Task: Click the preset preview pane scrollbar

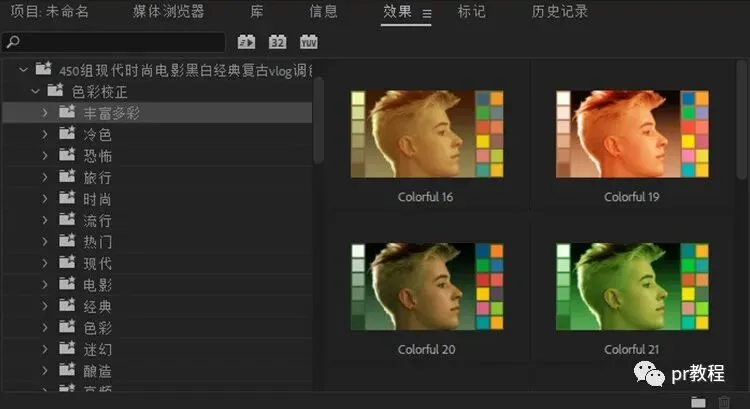Action: (742, 120)
